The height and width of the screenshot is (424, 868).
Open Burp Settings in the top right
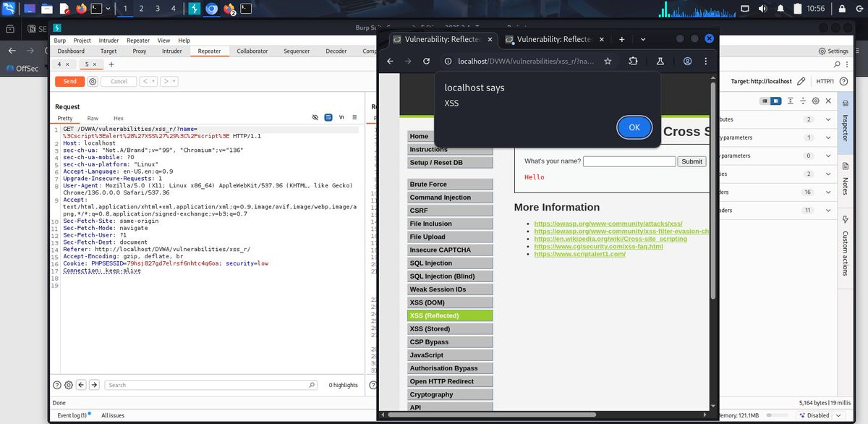pos(833,51)
